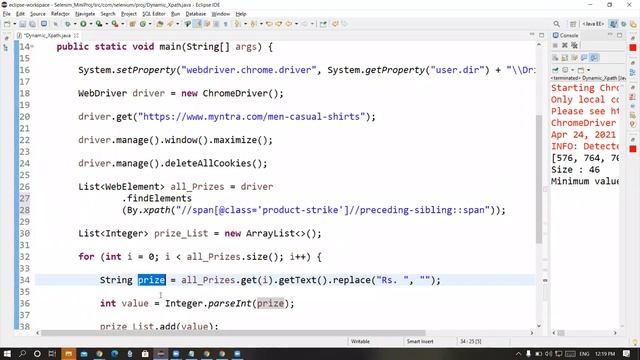Minimize the editor area

coord(532,35)
